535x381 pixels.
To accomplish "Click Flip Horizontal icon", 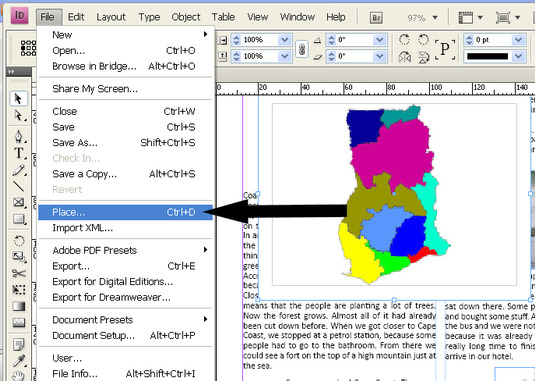I will click(405, 57).
